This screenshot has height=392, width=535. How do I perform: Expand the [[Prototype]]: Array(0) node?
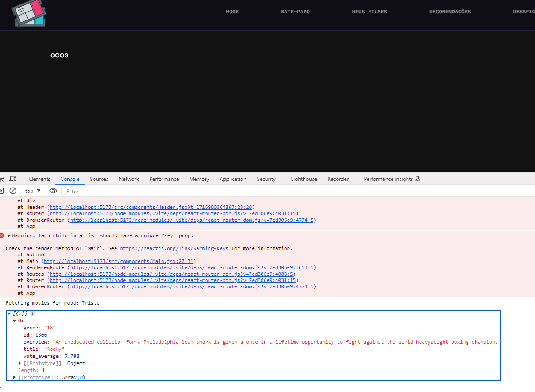15,377
